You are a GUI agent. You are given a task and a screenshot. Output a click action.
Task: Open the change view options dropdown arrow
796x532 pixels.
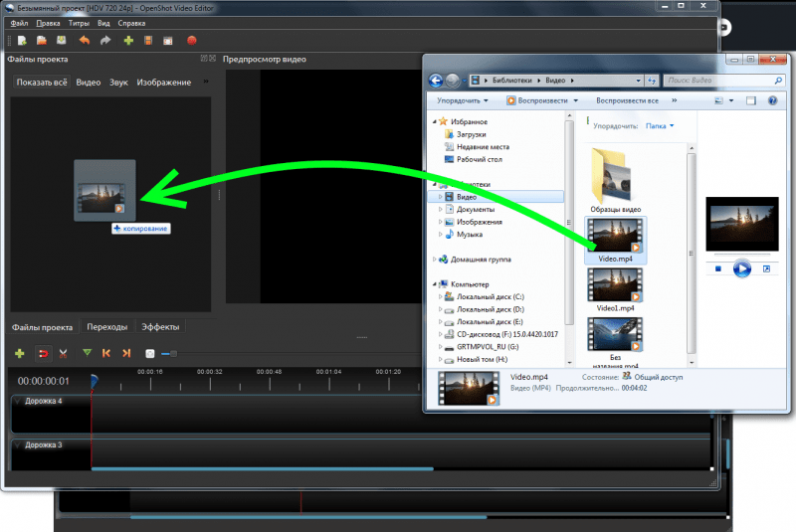731,100
